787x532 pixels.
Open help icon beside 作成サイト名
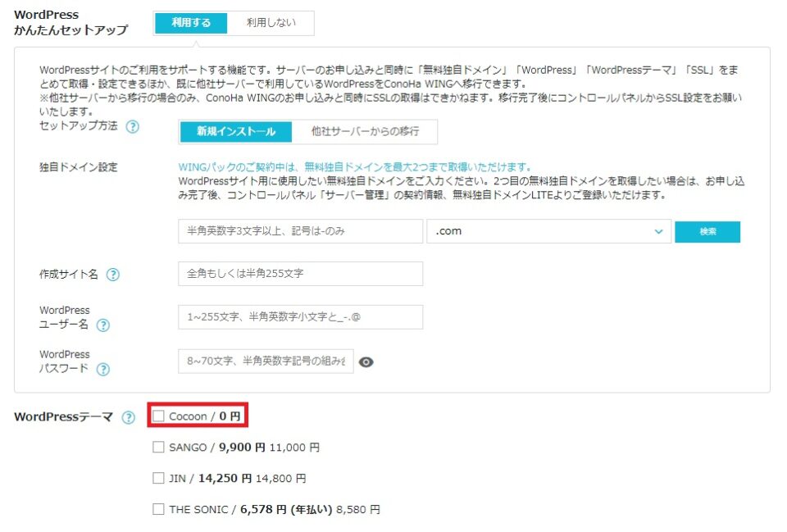113,275
